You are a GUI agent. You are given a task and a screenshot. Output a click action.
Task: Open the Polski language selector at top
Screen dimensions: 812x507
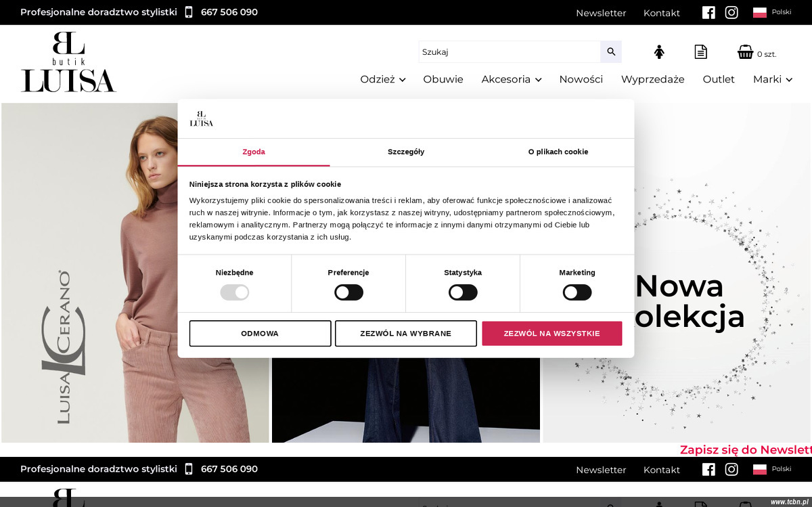772,12
